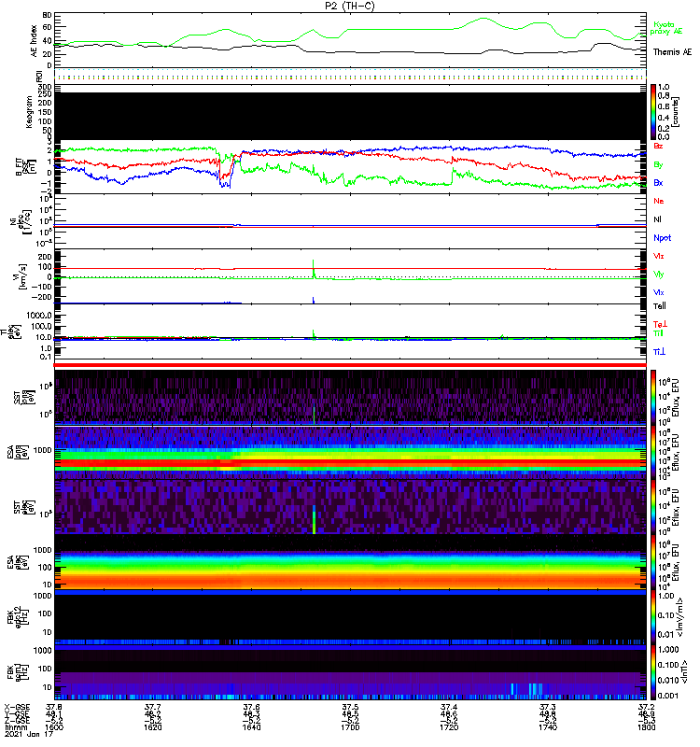The image size is (700, 747).
Task: Click the Eflux EFU color bar beside SST
Action: click(654, 396)
